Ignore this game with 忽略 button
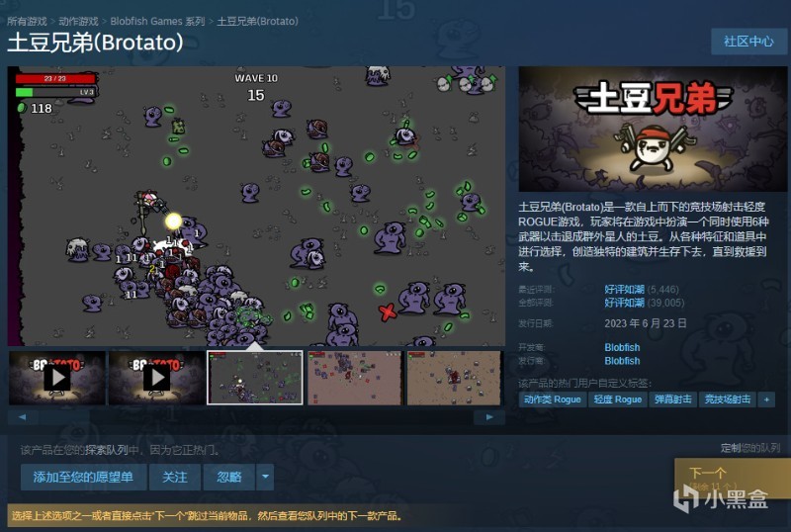Screen dimensions: 791x532 click(229, 477)
